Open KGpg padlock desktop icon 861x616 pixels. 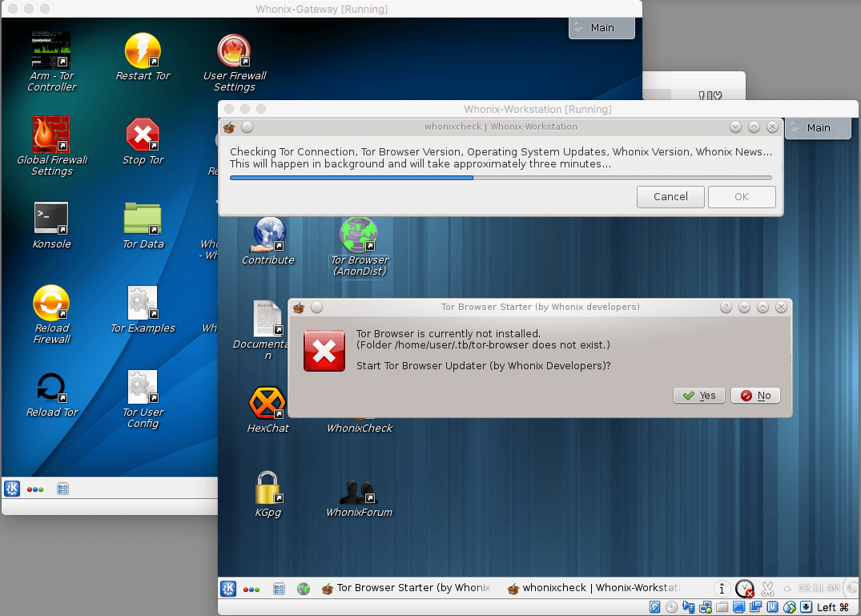pos(268,494)
